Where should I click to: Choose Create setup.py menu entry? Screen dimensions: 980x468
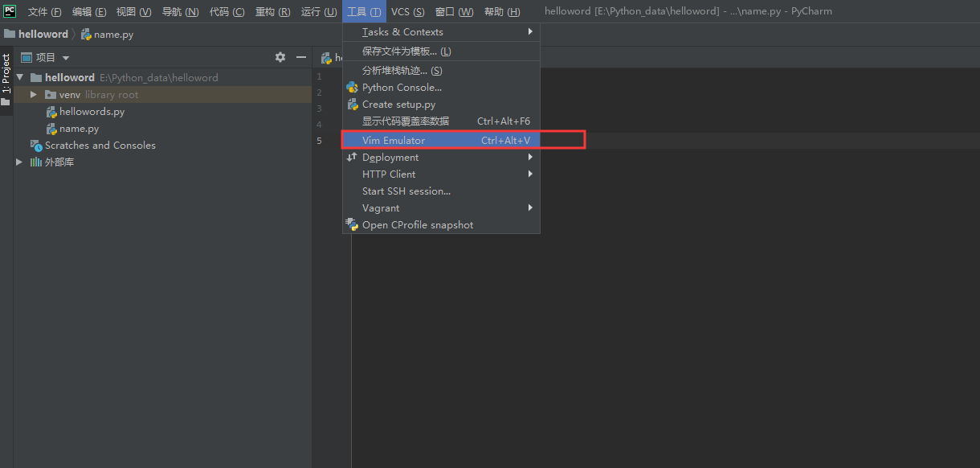click(x=441, y=105)
